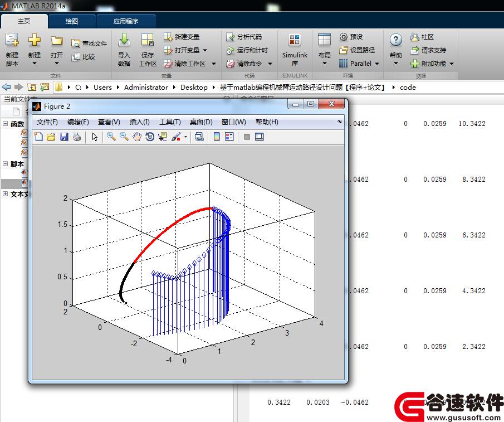Click Show Plot Tools icon in Figure 2
This screenshot has height=422, width=504.
click(x=260, y=137)
